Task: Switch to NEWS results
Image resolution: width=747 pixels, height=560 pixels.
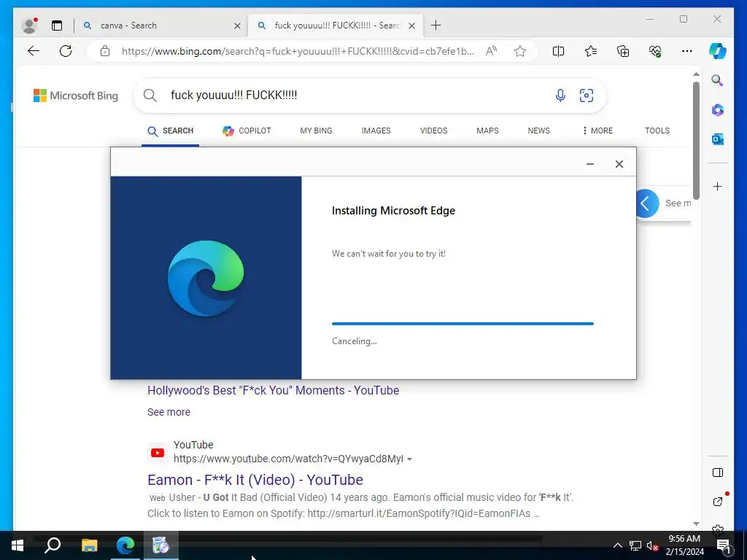Action: pyautogui.click(x=539, y=131)
